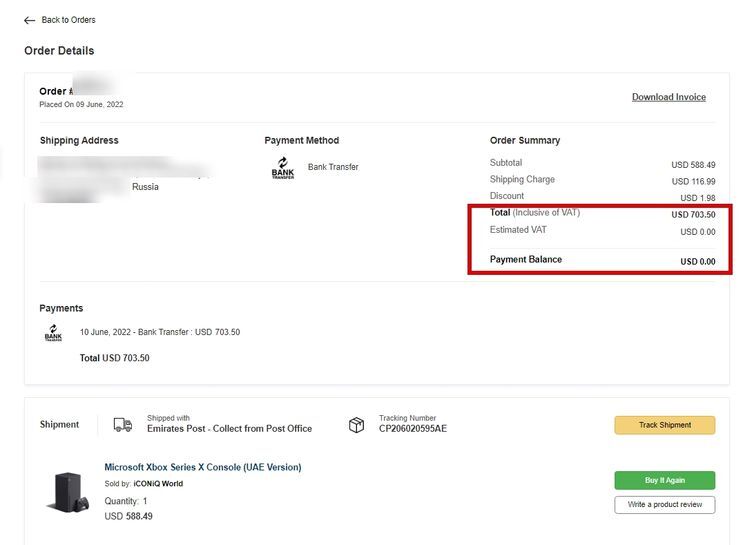Click the package box icon beside Tracking Number
Image resolution: width=743 pixels, height=545 pixels.
357,425
